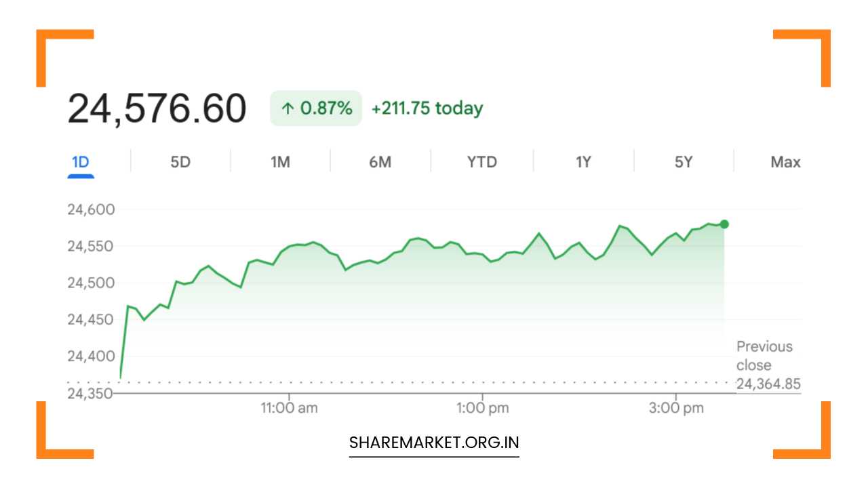Click the green up arrow icon
The image size is (868, 488).
coord(287,108)
